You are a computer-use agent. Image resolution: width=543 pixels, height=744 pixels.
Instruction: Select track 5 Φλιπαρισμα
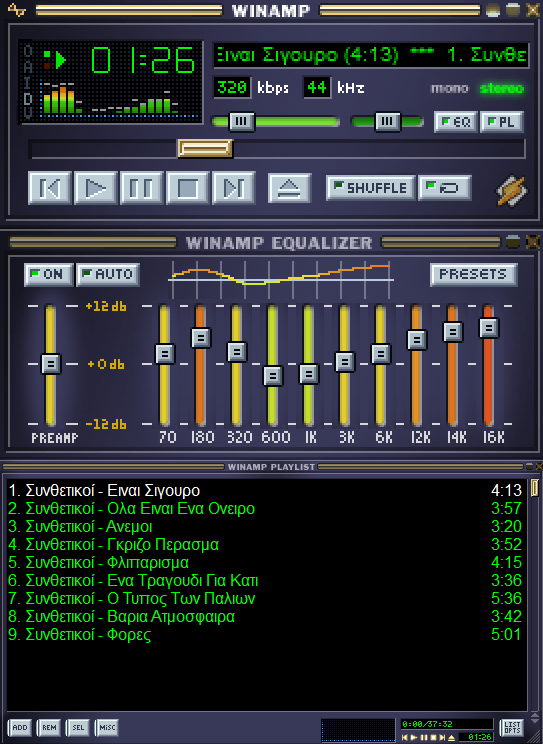(264, 562)
